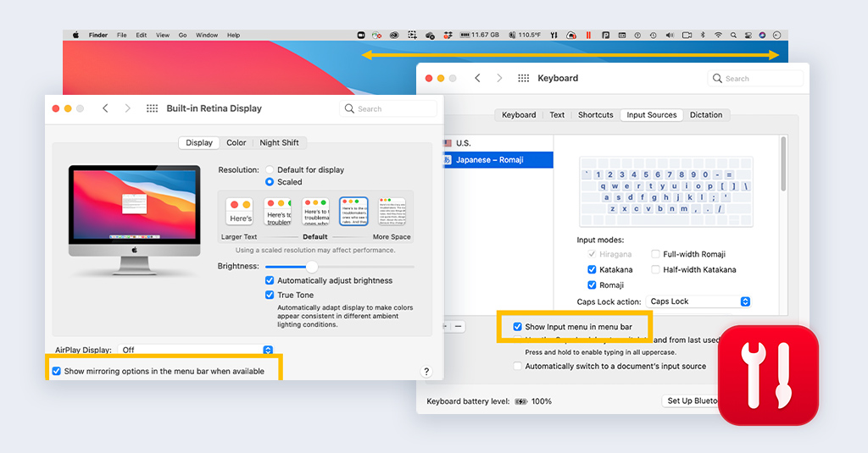Open Caps Lock action dropdown
Screen dimensions: 868x453
(698, 301)
